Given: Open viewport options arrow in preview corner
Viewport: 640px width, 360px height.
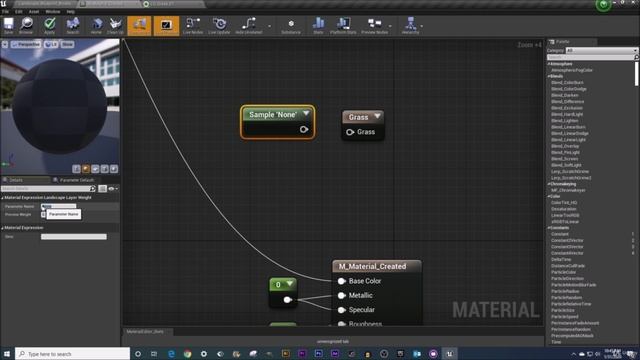Looking at the screenshot, I should [5, 44].
